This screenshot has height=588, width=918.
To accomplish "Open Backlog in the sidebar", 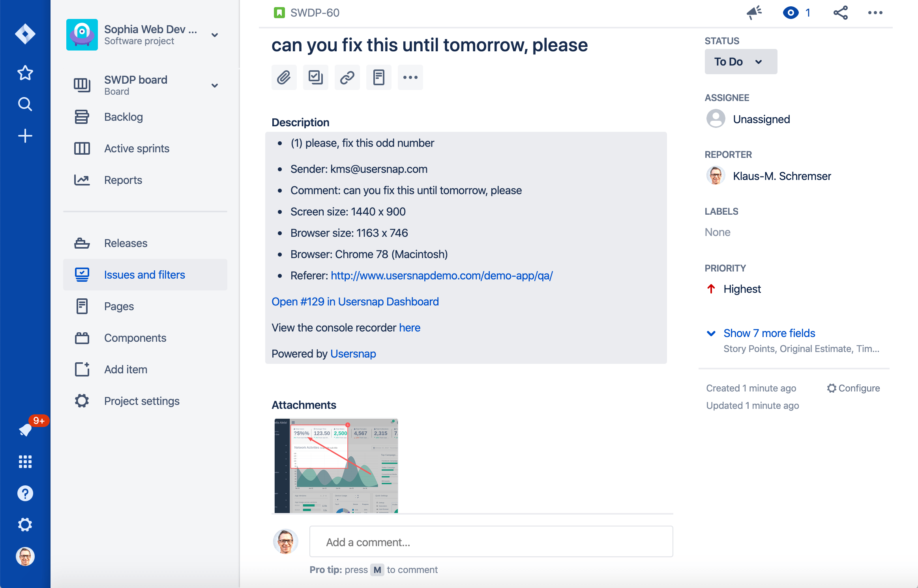I will click(124, 117).
